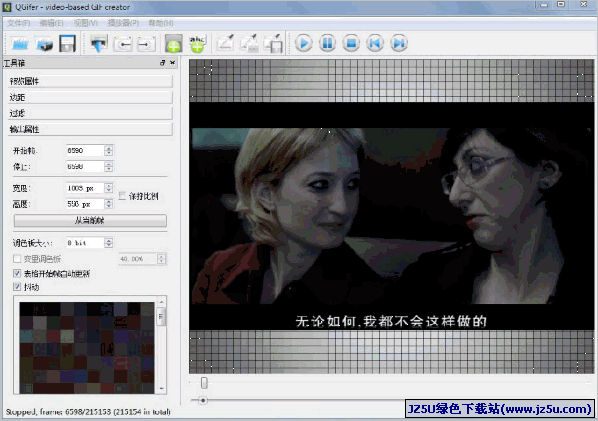Screen dimensions: 598x421
Task: Insert text with the abc plus icon
Action: (x=197, y=44)
